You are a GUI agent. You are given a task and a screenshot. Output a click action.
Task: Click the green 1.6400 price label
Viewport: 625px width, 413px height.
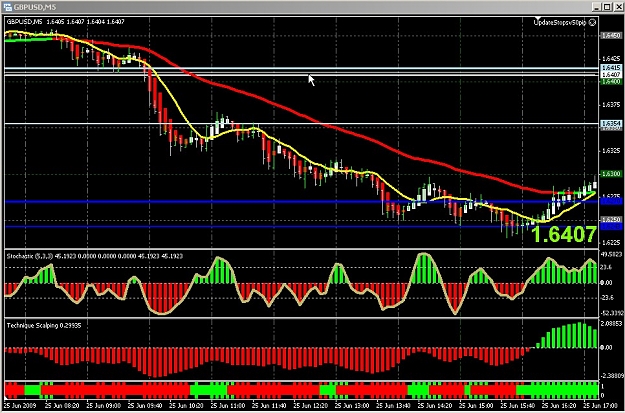610,81
